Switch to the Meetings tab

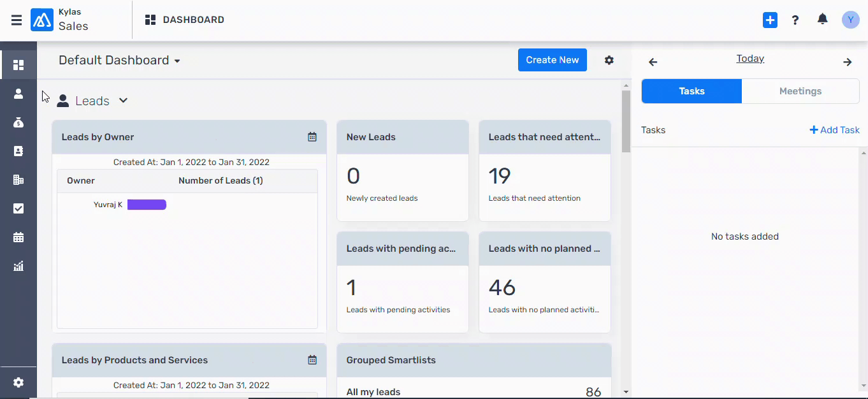(800, 91)
